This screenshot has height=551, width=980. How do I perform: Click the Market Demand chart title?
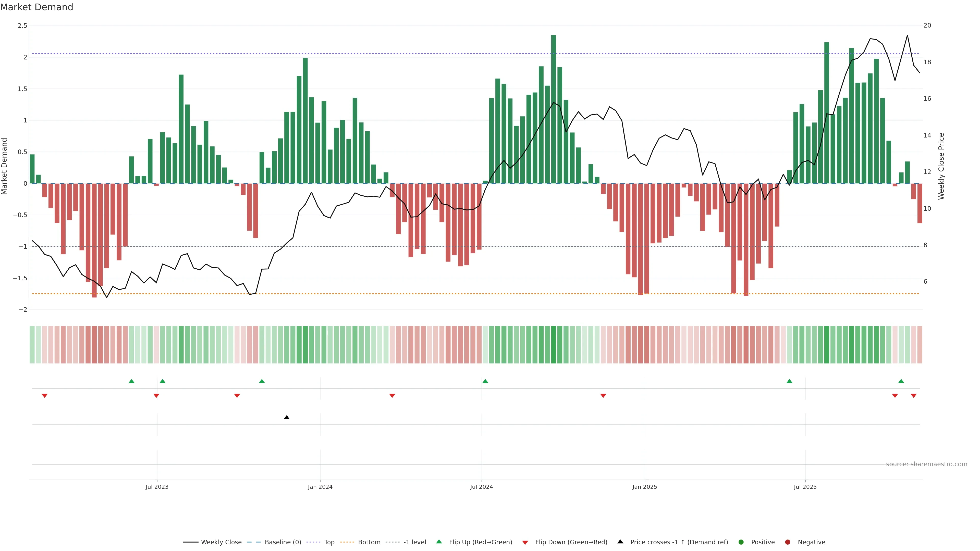(x=37, y=7)
